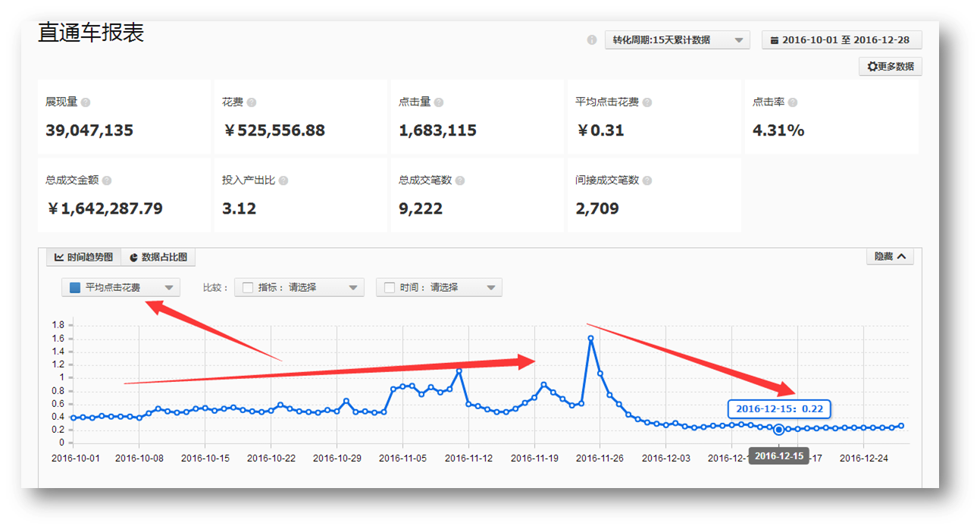Collapse the chart with 隐藏 button
Viewport: 980px width, 529px height.
click(x=890, y=257)
